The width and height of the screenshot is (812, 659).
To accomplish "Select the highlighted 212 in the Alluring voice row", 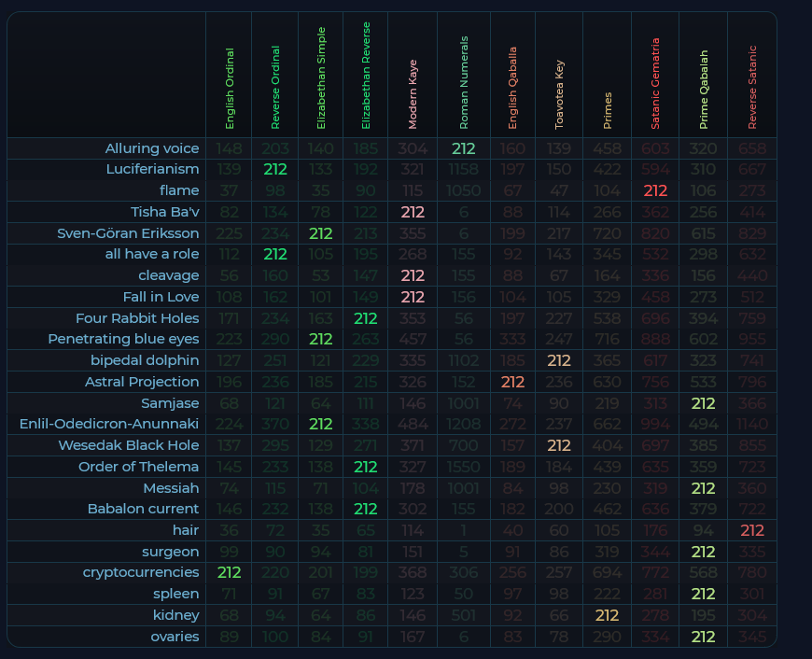I will pyautogui.click(x=464, y=148).
